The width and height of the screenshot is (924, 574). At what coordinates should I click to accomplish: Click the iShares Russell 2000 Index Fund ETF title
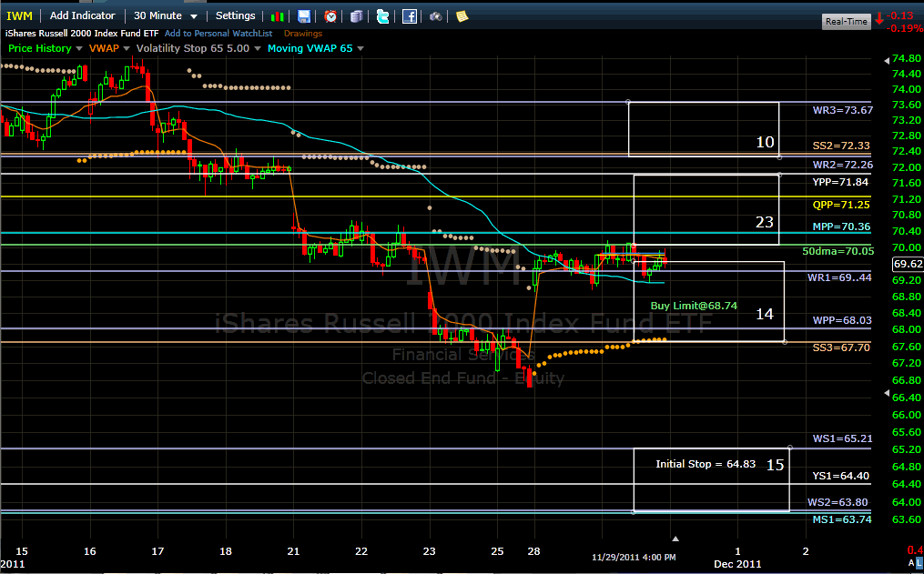[x=82, y=34]
